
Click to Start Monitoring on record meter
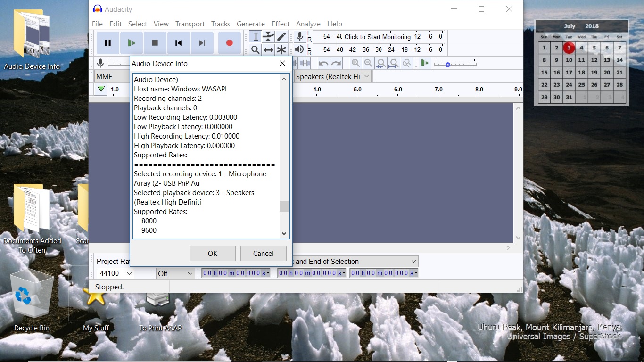tap(377, 37)
